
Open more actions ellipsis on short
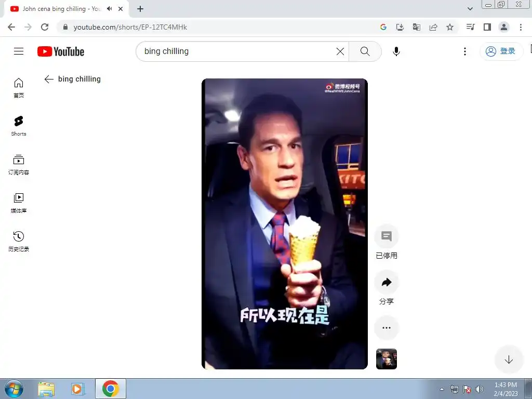coord(387,328)
